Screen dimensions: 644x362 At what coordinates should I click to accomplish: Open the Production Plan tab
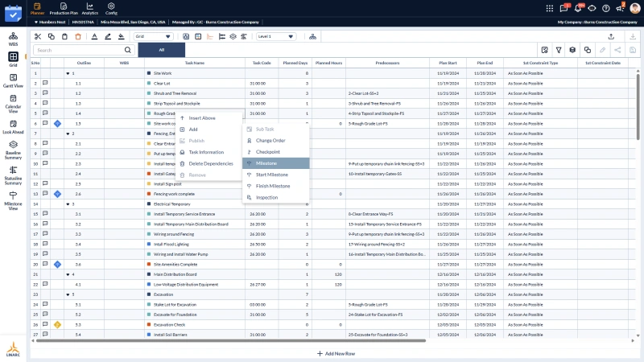pyautogui.click(x=64, y=9)
